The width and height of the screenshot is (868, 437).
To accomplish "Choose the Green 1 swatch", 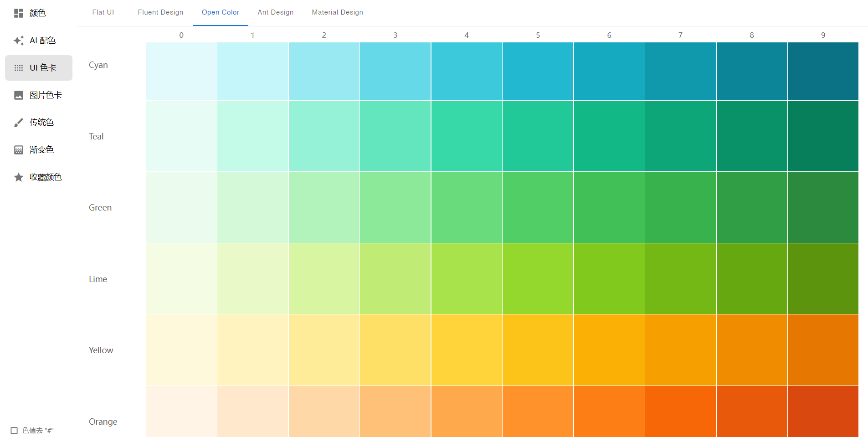I will pyautogui.click(x=252, y=207).
